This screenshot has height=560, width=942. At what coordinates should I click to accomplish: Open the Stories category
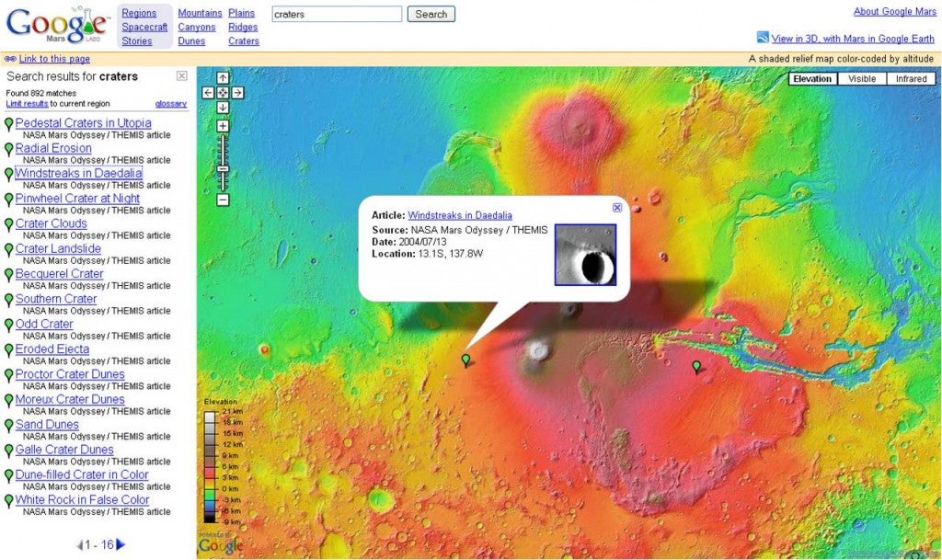(x=137, y=40)
